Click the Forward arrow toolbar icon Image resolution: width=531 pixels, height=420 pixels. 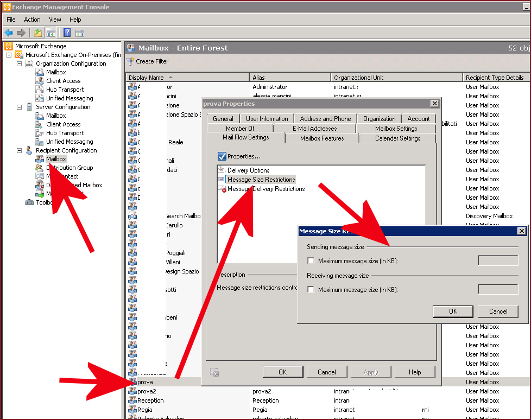click(x=21, y=33)
